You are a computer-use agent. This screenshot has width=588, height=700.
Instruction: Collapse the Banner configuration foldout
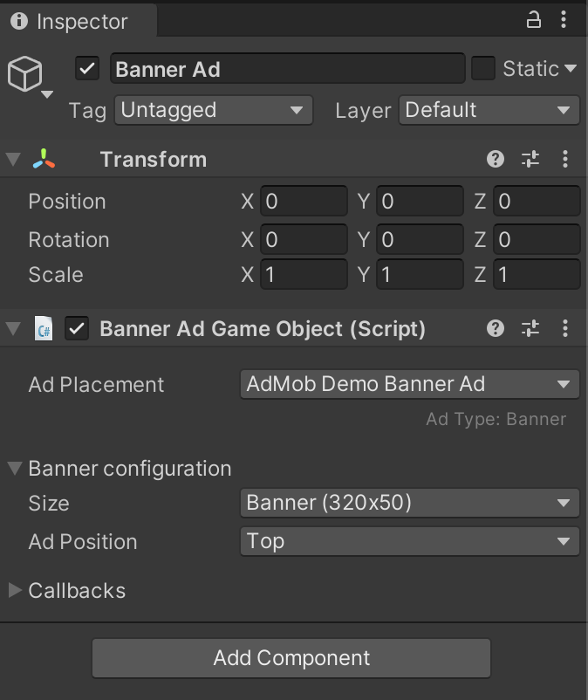click(15, 469)
